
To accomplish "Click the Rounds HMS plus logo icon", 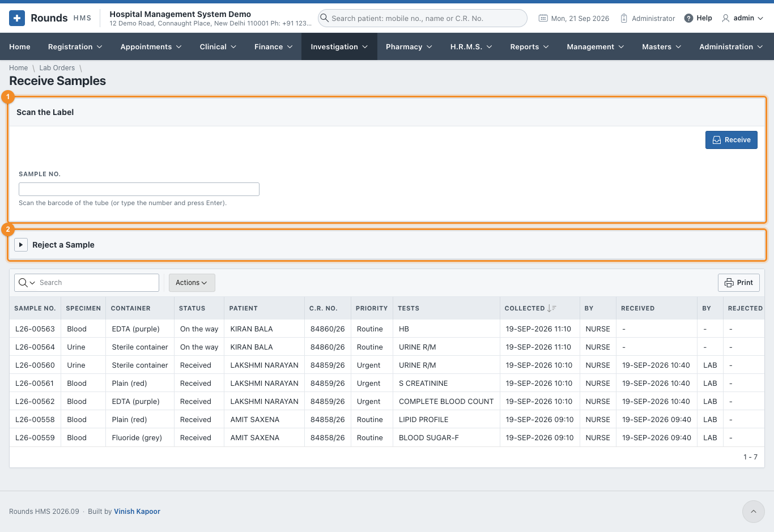I will pos(17,18).
